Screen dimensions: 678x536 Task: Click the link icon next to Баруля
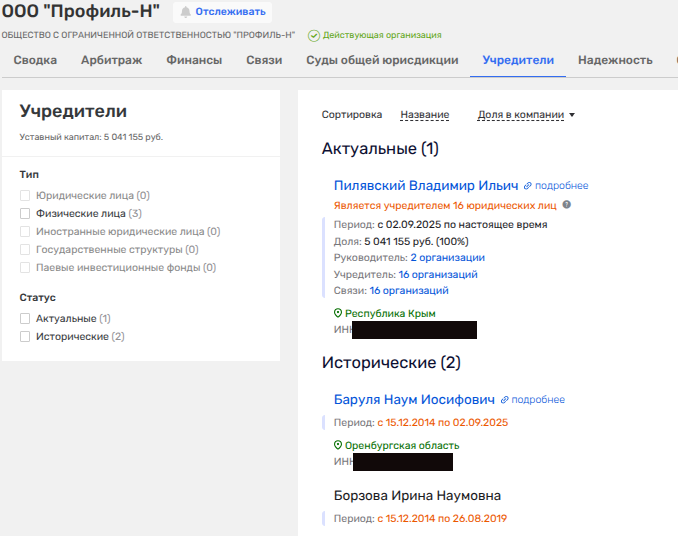pyautogui.click(x=505, y=400)
